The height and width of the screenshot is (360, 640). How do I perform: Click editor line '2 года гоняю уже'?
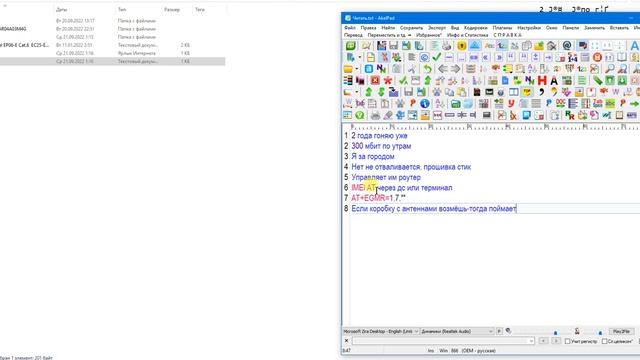point(379,136)
